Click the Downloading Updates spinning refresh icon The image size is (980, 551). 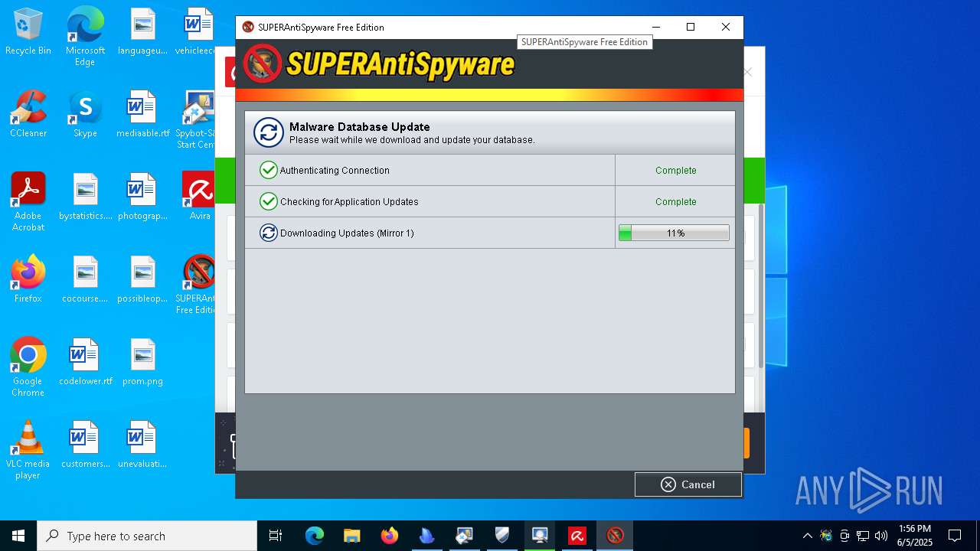pos(268,233)
